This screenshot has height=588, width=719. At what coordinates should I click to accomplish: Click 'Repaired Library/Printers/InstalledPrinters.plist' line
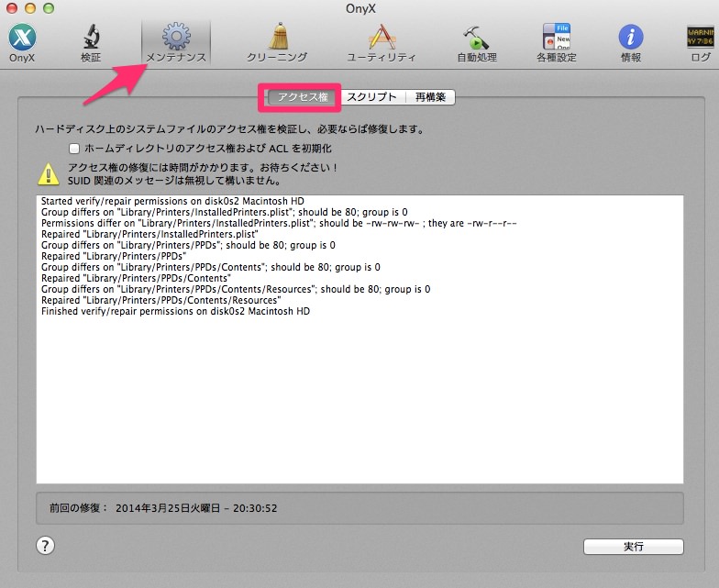(x=149, y=234)
